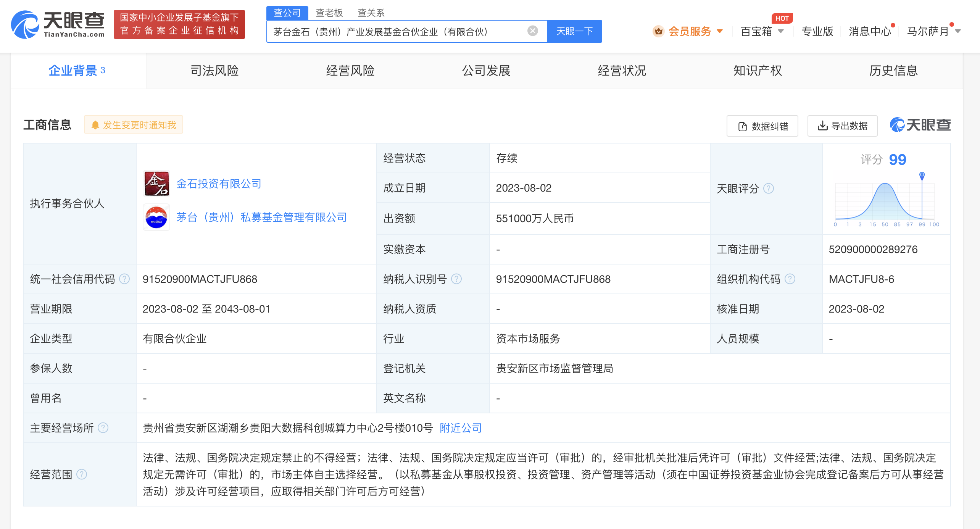Click 发生变更时通知我 notification button
The width and height of the screenshot is (980, 529).
[x=134, y=125]
